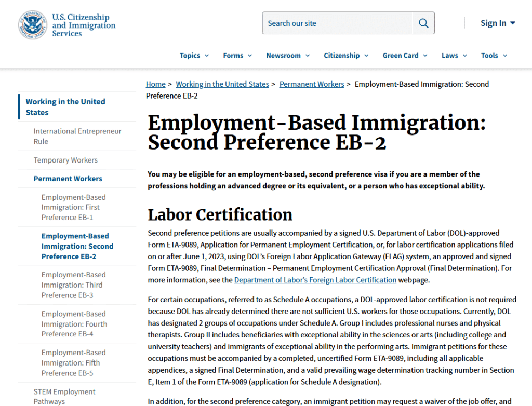The image size is (532, 406).
Task: Expand the Tools menu
Action: [494, 55]
